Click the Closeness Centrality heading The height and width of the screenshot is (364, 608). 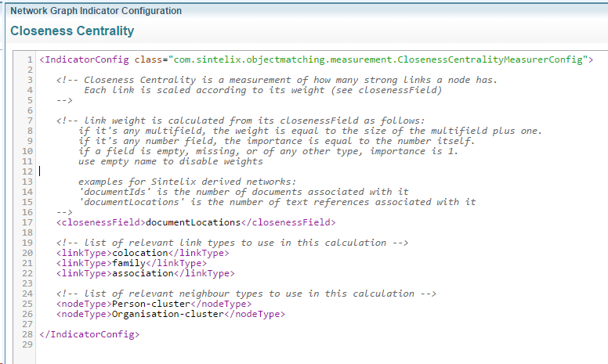(72, 31)
